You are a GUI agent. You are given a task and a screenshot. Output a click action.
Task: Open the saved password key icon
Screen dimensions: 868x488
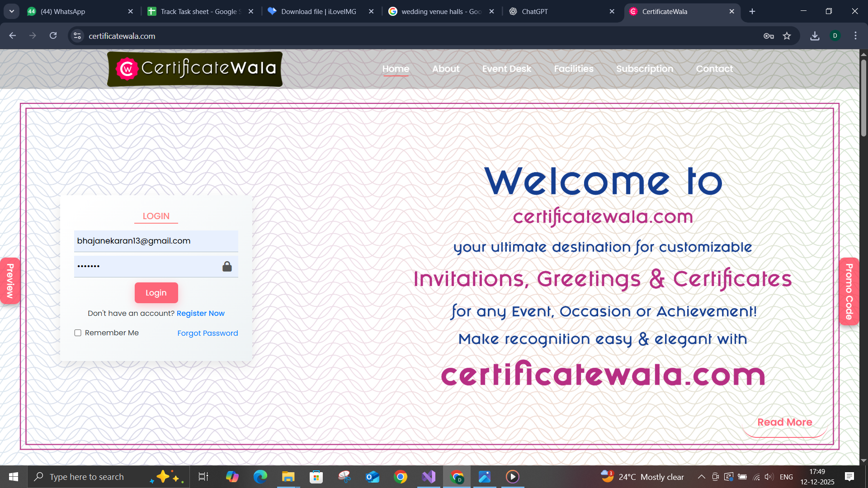[769, 36]
